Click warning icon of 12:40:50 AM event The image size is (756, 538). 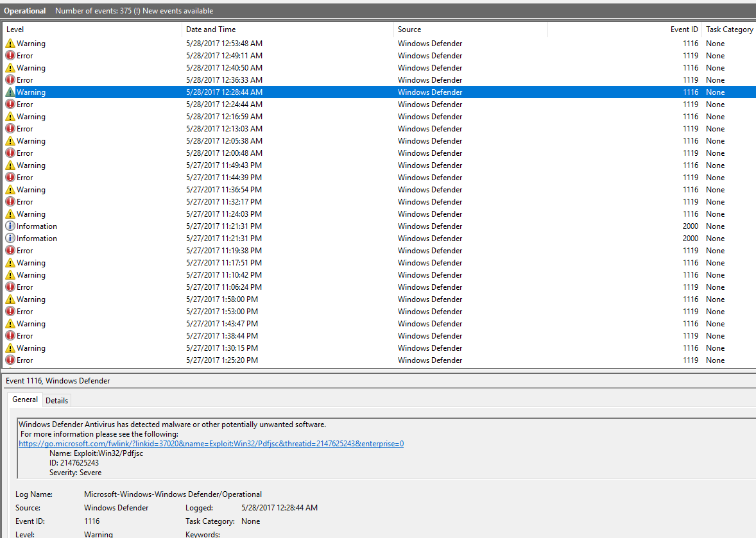tap(10, 68)
